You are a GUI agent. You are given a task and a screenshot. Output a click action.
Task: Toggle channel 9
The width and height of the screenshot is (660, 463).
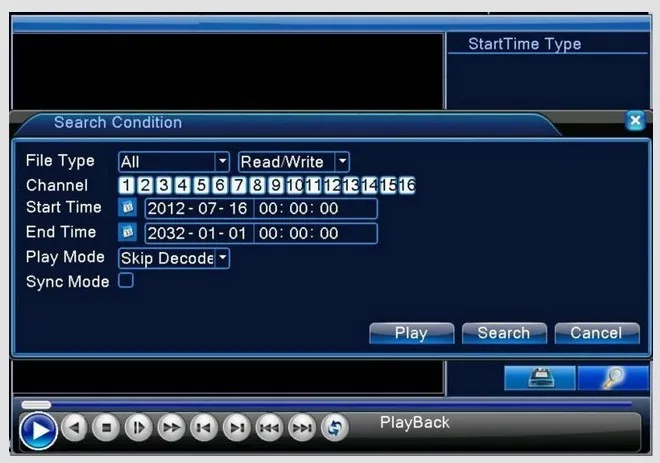pyautogui.click(x=276, y=185)
